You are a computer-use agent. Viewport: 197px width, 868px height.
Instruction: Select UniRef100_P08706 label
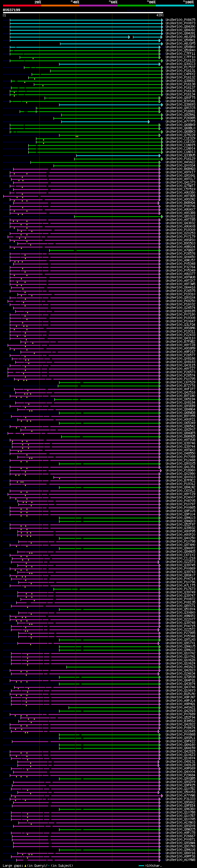[180, 206]
